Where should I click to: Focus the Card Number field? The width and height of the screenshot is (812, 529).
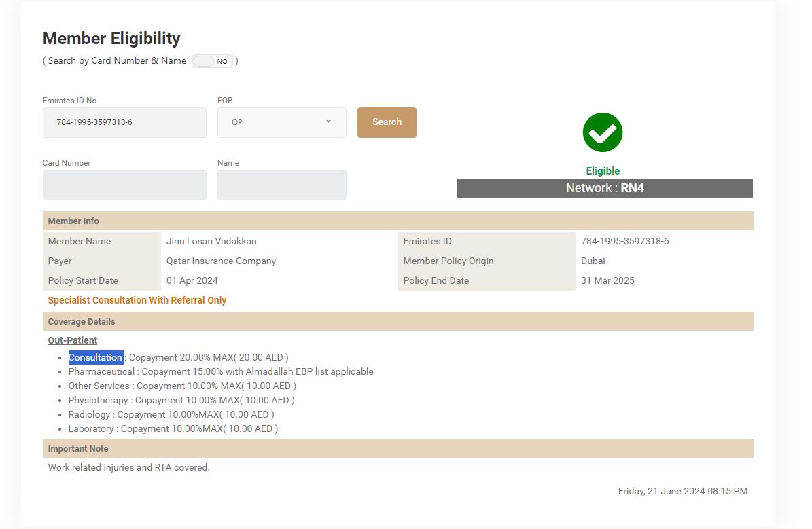(x=124, y=185)
